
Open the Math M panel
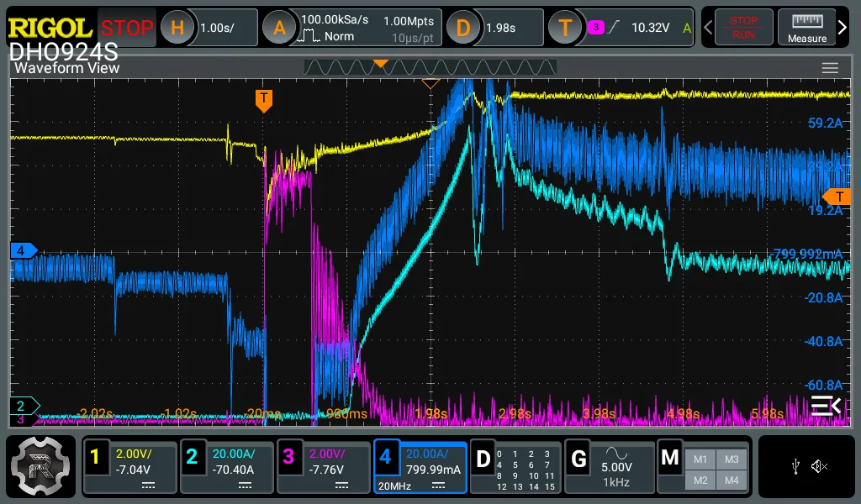click(670, 458)
